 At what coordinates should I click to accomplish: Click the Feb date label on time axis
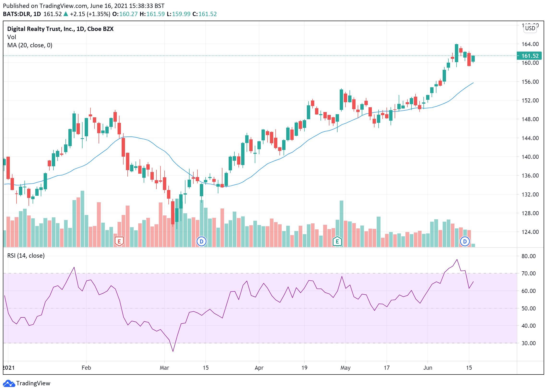[86, 368]
